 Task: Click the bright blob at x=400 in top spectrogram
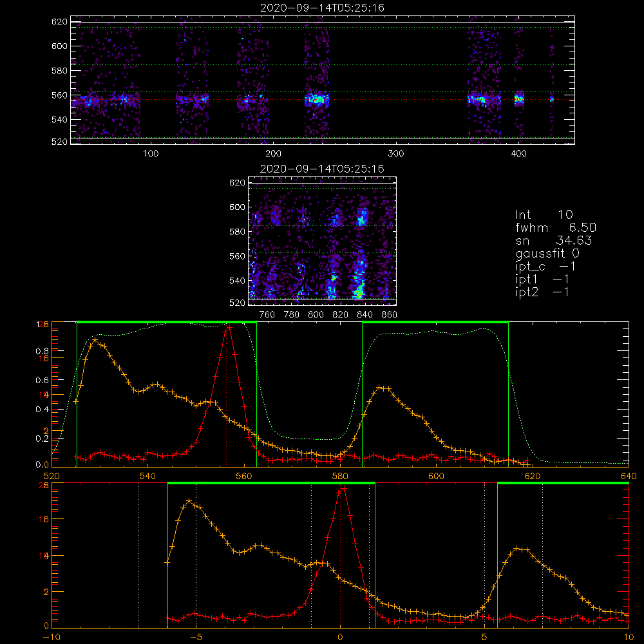[x=519, y=99]
